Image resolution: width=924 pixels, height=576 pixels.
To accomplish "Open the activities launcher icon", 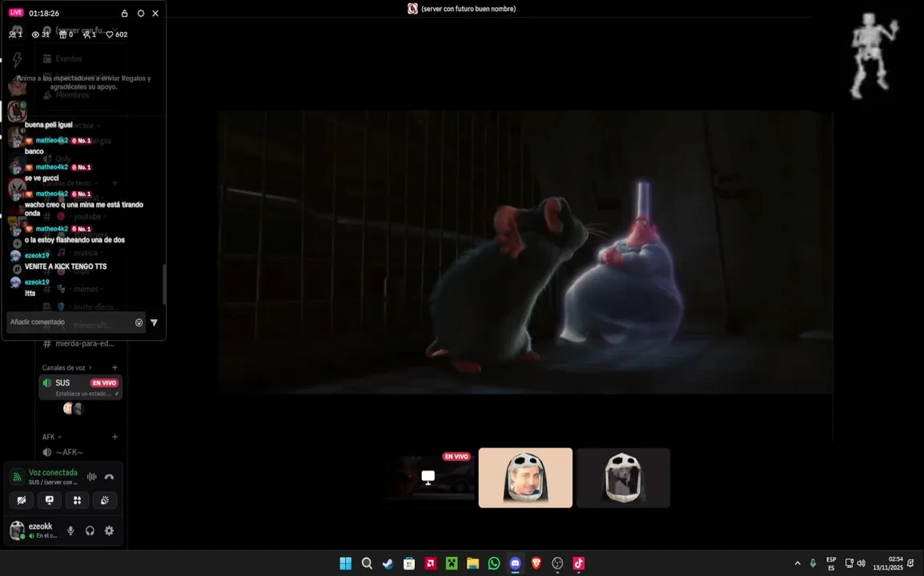I will pos(77,500).
